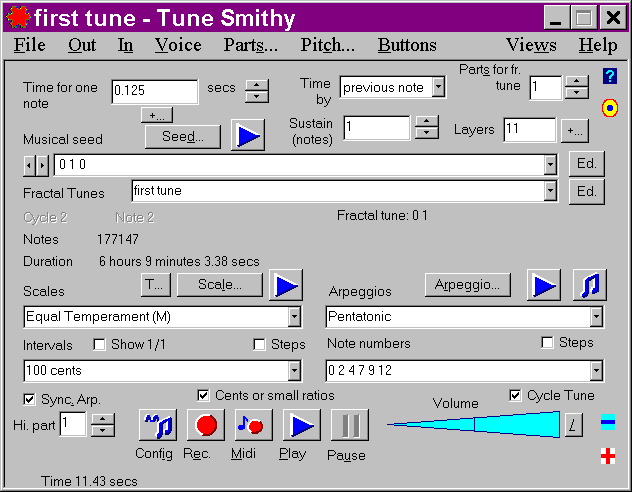Click the Seed... button

pyautogui.click(x=183, y=137)
